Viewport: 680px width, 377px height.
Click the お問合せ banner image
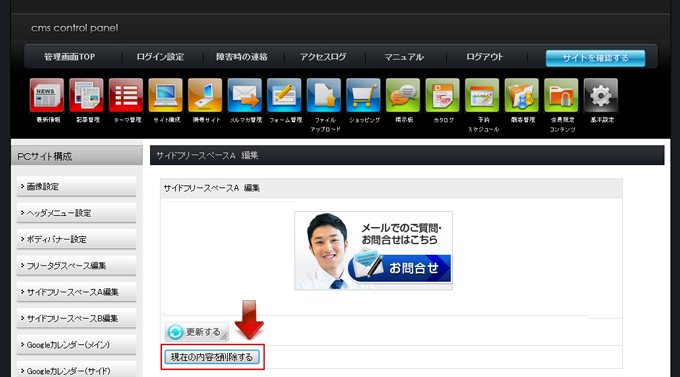pyautogui.click(x=373, y=251)
